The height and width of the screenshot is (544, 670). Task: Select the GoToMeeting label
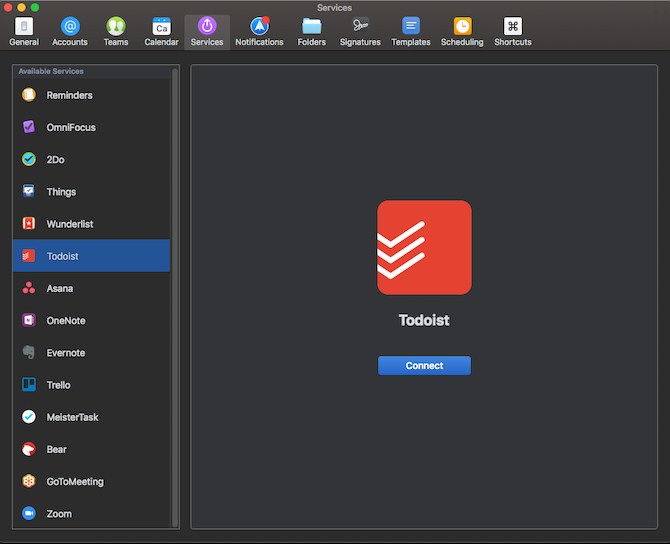coord(75,482)
